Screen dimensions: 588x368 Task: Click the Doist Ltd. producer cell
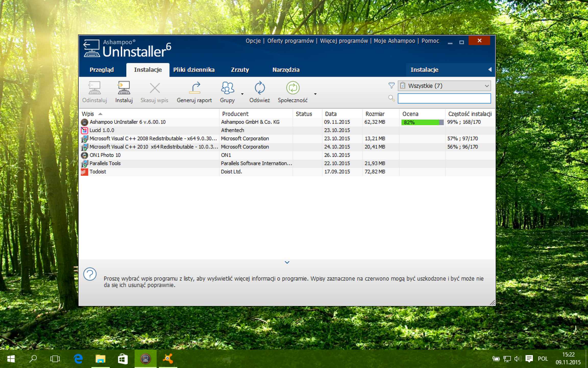coord(231,172)
